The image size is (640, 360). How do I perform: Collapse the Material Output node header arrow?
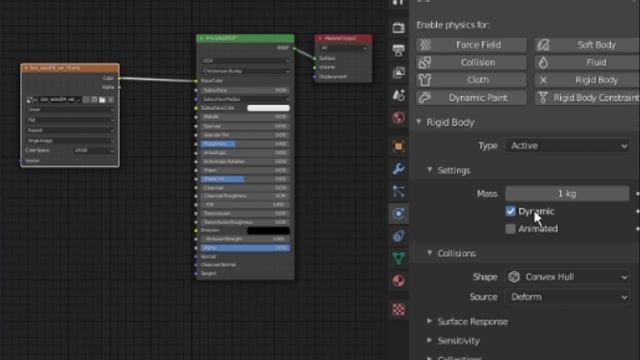[320, 38]
